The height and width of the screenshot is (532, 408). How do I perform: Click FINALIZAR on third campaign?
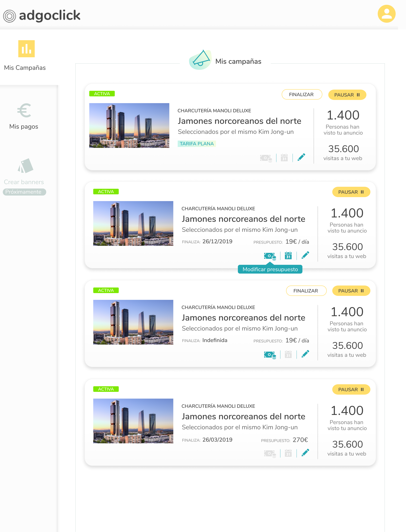click(306, 291)
